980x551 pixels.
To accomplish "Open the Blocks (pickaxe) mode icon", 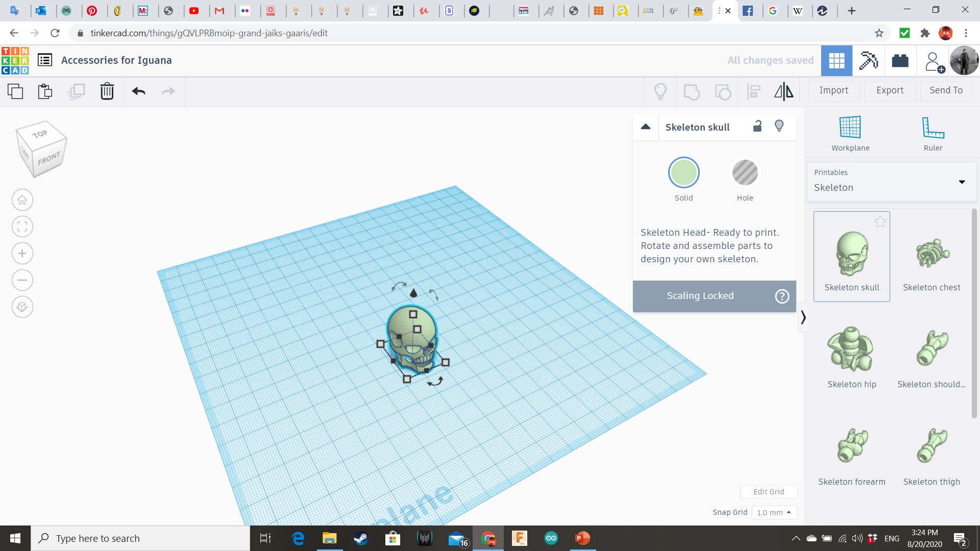I will point(868,61).
